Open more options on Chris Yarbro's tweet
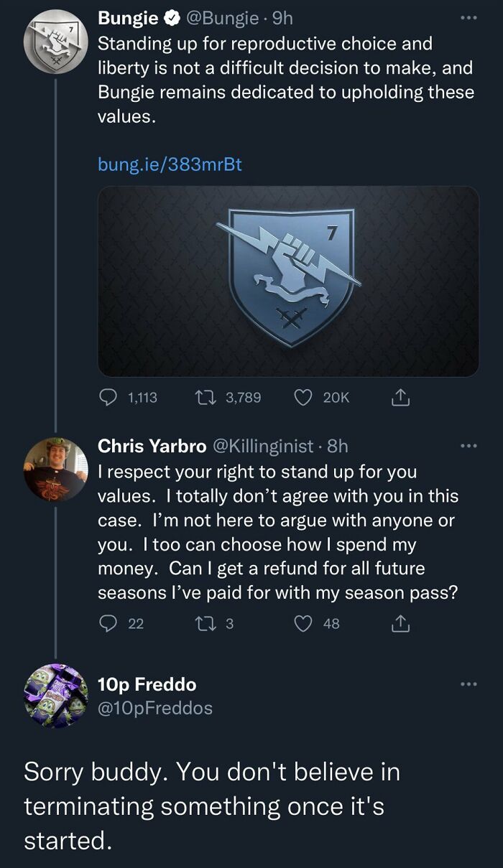The width and height of the screenshot is (503, 868). 470,444
